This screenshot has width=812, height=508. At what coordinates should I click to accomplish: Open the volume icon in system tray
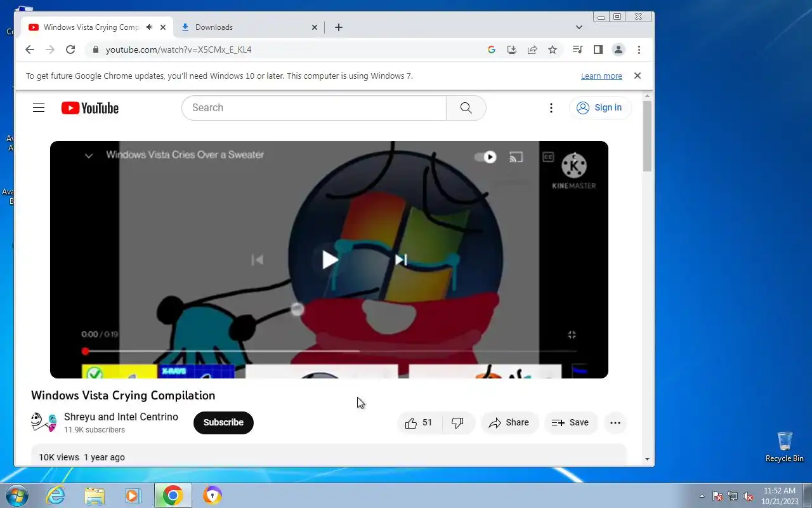pyautogui.click(x=749, y=496)
